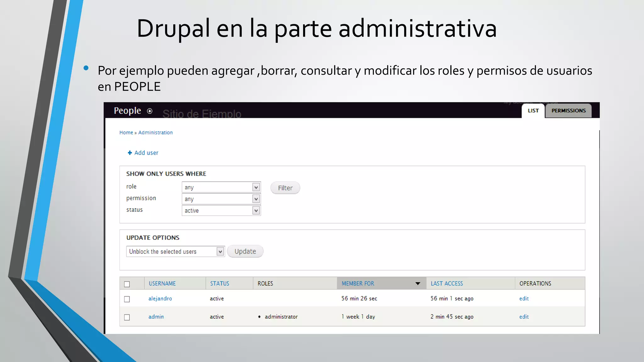The height and width of the screenshot is (362, 644).
Task: Click the UPDATE OPTIONS heading
Action: point(153,238)
